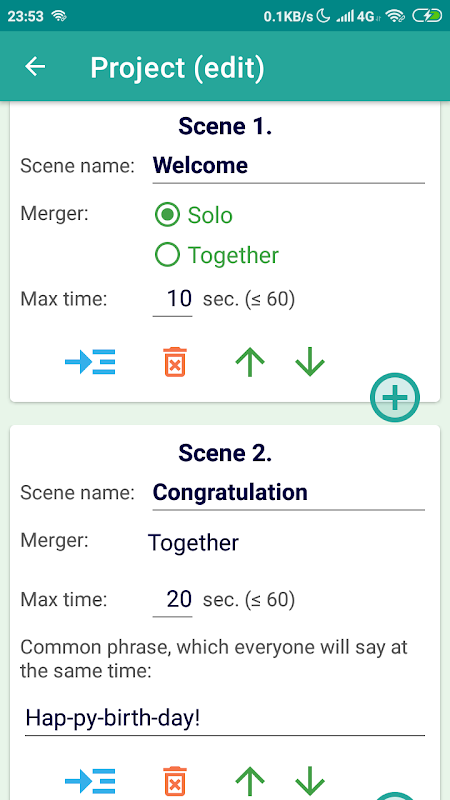
Task: Tap battery icon in status bar
Action: click(427, 16)
